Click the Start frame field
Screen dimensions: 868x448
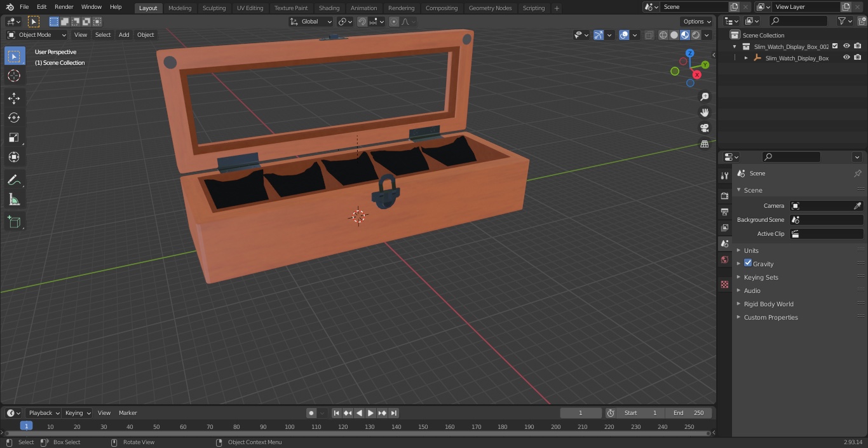pyautogui.click(x=641, y=413)
